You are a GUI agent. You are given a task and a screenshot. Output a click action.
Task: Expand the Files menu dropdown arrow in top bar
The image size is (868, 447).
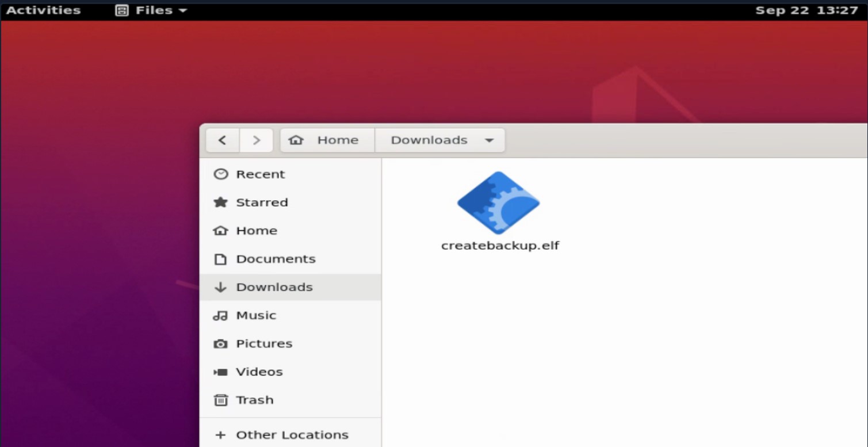click(183, 11)
